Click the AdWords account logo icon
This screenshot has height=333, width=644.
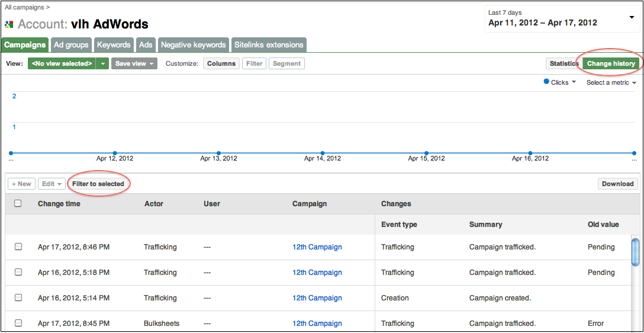point(9,24)
